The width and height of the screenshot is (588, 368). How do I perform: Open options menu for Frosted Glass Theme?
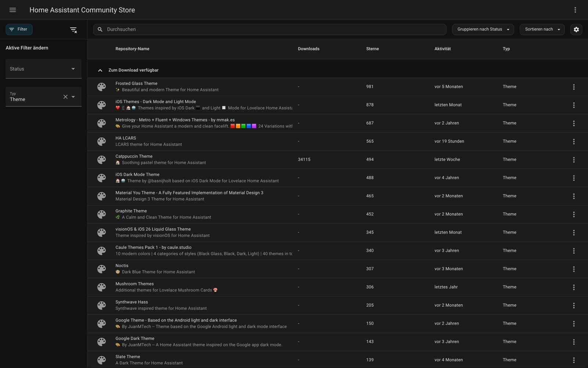click(x=574, y=87)
